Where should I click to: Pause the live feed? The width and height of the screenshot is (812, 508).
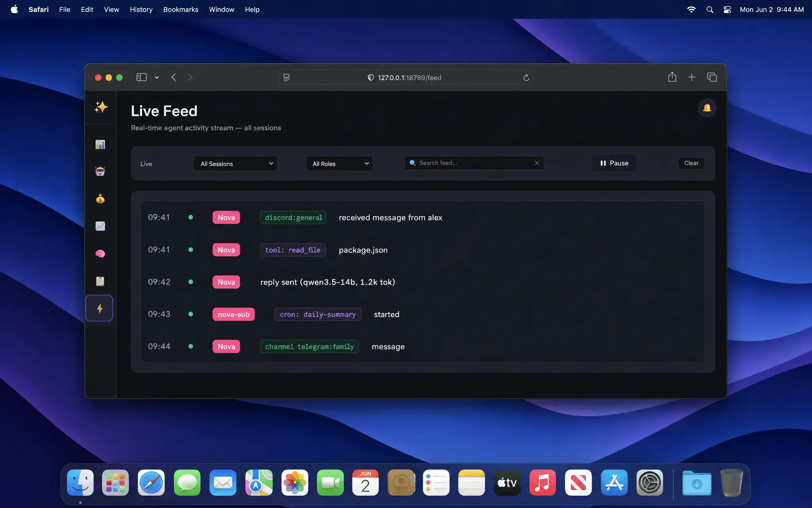[x=614, y=163]
